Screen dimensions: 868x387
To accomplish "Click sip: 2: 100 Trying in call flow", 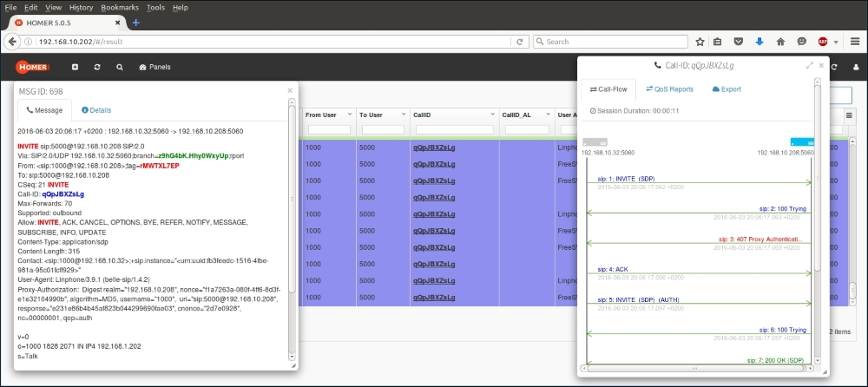I will click(783, 209).
